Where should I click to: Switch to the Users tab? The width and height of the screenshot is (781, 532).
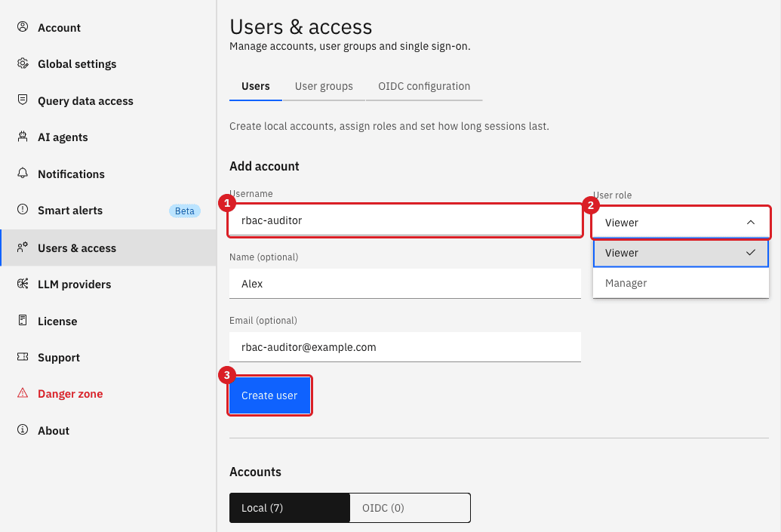(256, 86)
